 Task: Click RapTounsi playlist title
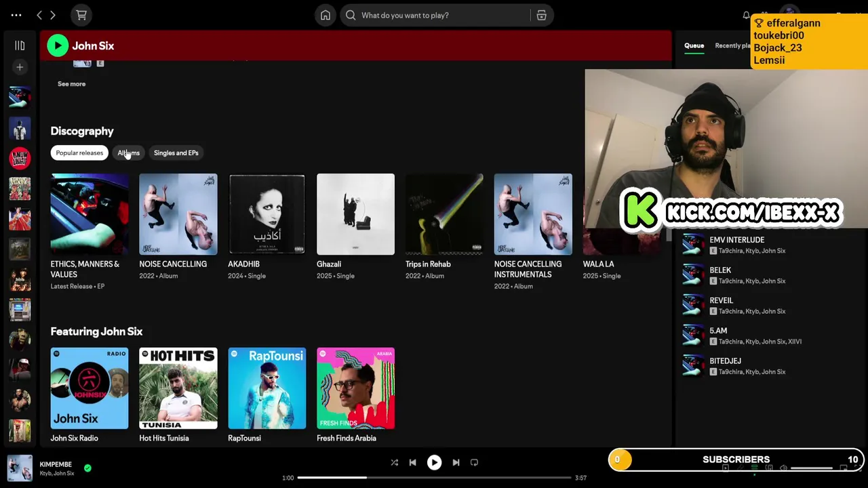[x=244, y=438]
